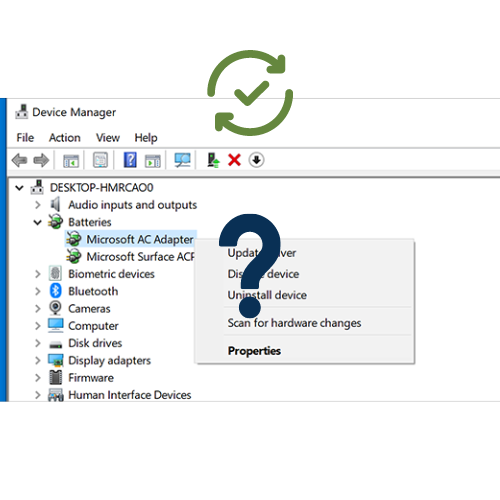Collapse the DESKTOP-HMRCAO0 root node
The width and height of the screenshot is (500, 500).
pyautogui.click(x=19, y=188)
